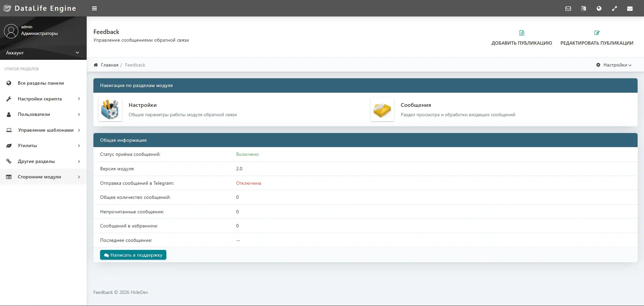Open the Настройки dropdown in breadcrumb bar

(614, 65)
